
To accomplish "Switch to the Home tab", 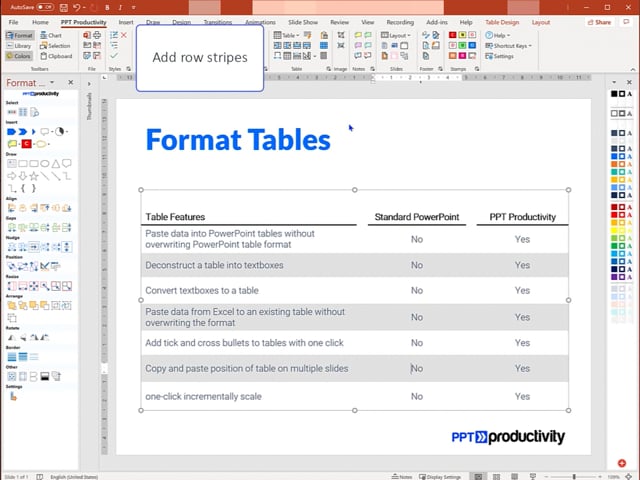I will pos(40,22).
